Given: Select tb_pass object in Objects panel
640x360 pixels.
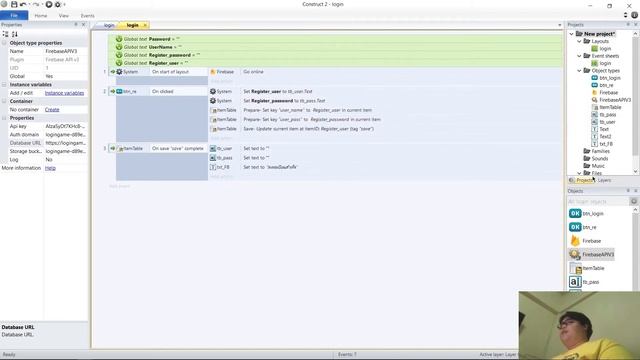Looking at the screenshot, I should click(584, 282).
